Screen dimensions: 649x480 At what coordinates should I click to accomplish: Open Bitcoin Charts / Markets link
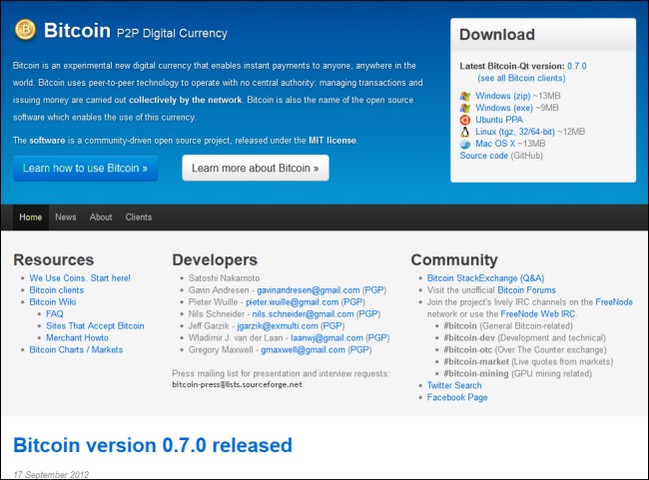pos(76,350)
